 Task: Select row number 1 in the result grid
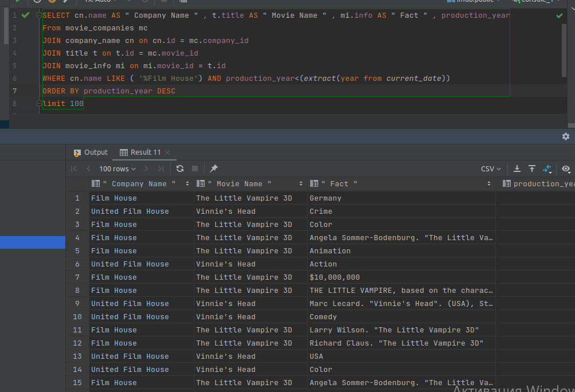coord(77,198)
